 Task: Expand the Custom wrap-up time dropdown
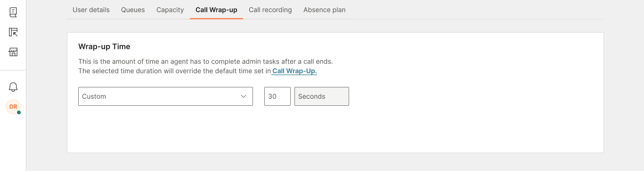[165, 96]
